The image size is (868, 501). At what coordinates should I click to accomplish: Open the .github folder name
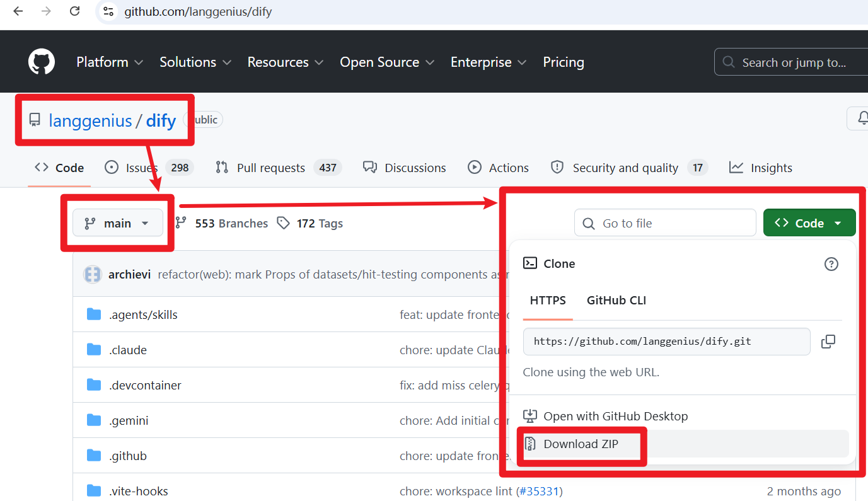127,456
